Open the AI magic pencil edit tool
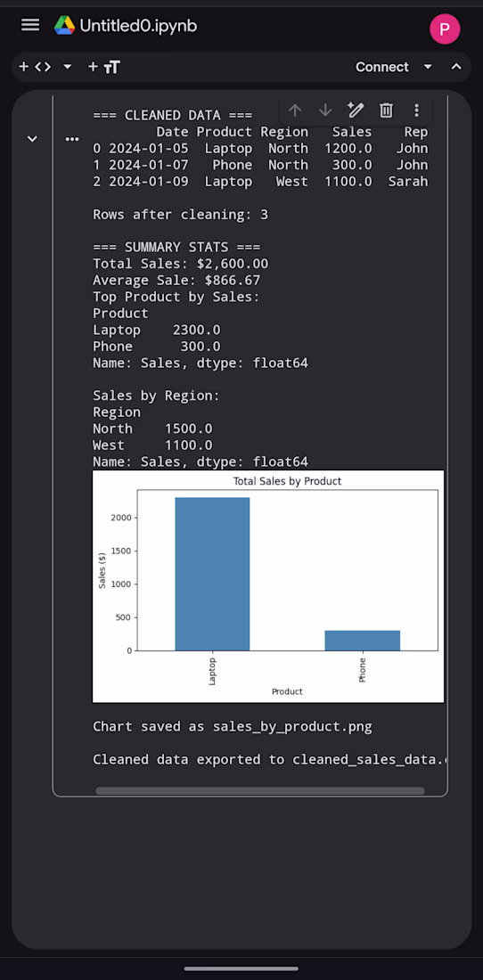Viewport: 483px width, 980px height. [356, 110]
